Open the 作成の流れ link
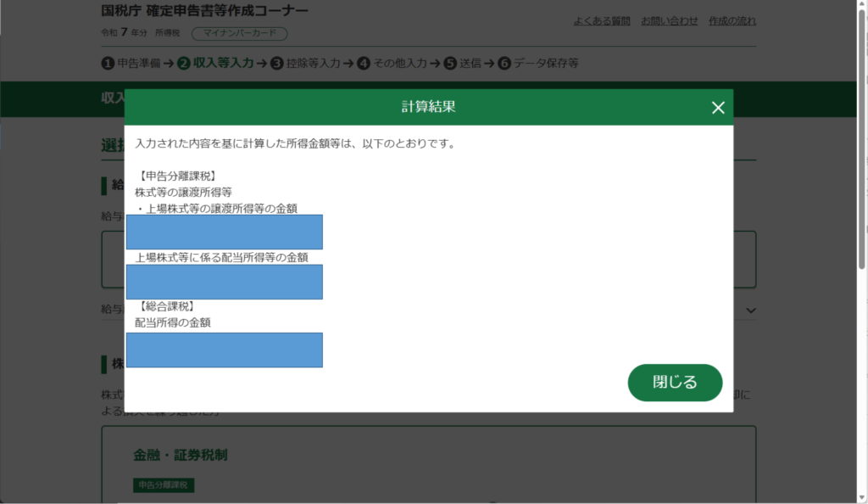The width and height of the screenshot is (868, 504). [732, 21]
